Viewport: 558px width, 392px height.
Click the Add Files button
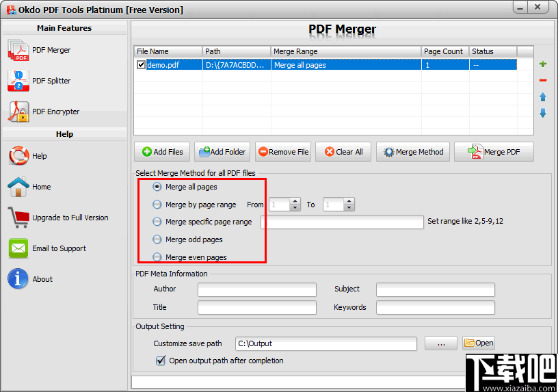coord(162,152)
